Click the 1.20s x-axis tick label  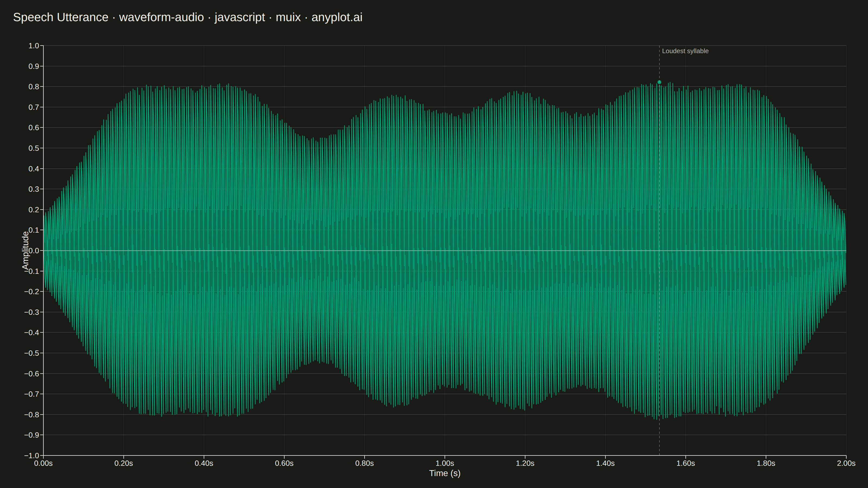[x=525, y=463]
